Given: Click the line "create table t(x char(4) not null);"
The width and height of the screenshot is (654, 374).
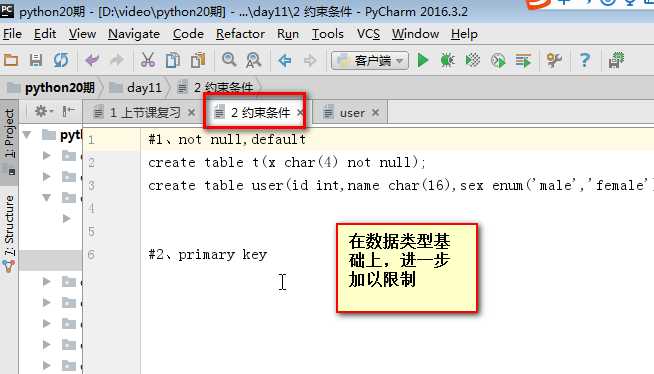Looking at the screenshot, I should pyautogui.click(x=287, y=162).
